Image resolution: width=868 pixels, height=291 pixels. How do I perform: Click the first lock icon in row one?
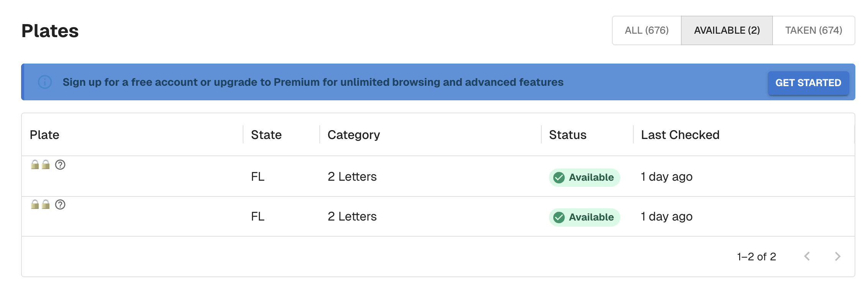click(x=35, y=165)
